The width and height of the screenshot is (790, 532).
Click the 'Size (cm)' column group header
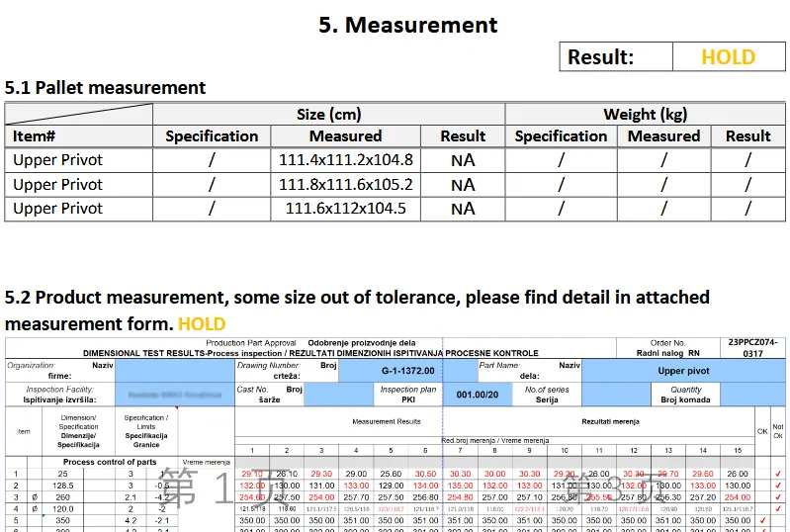pyautogui.click(x=329, y=115)
